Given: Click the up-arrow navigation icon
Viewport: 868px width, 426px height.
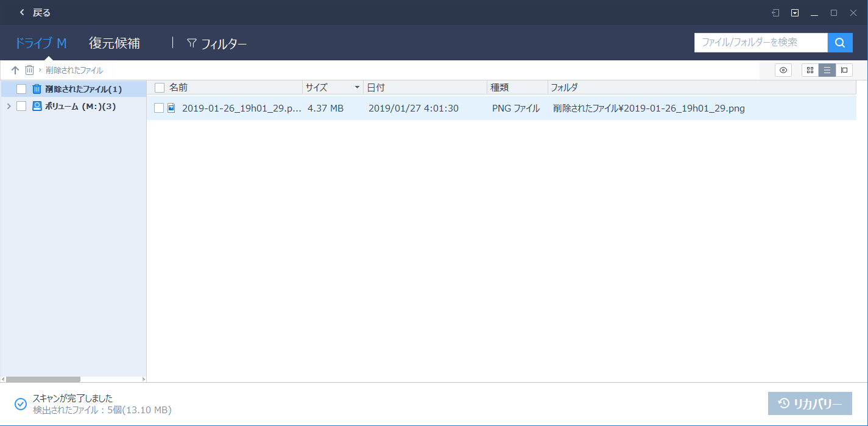Looking at the screenshot, I should tap(15, 69).
